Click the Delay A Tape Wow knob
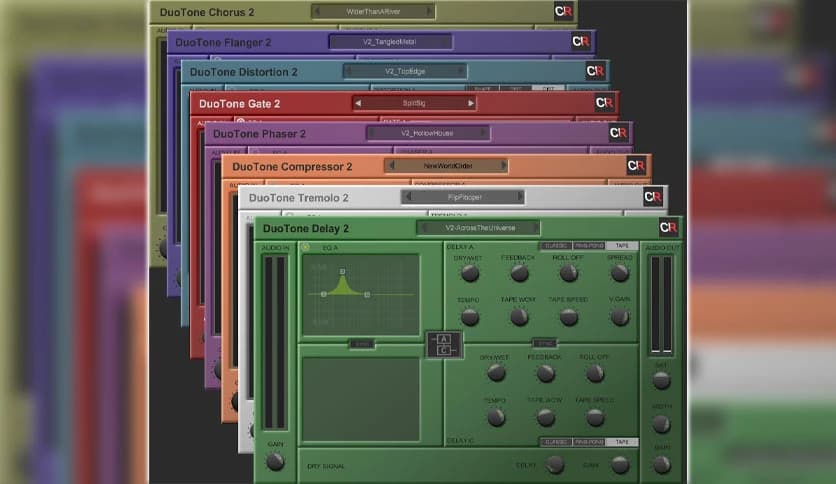This screenshot has width=836, height=484. click(519, 317)
